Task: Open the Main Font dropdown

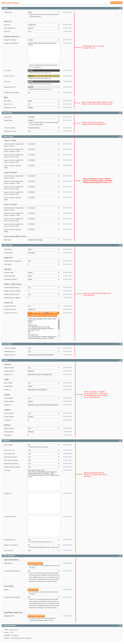Action: [44, 25]
